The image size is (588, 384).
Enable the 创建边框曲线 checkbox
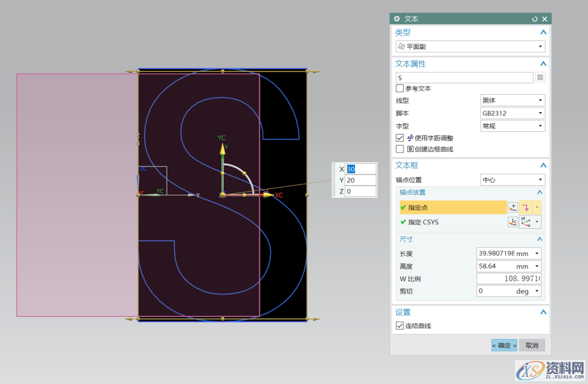point(401,150)
